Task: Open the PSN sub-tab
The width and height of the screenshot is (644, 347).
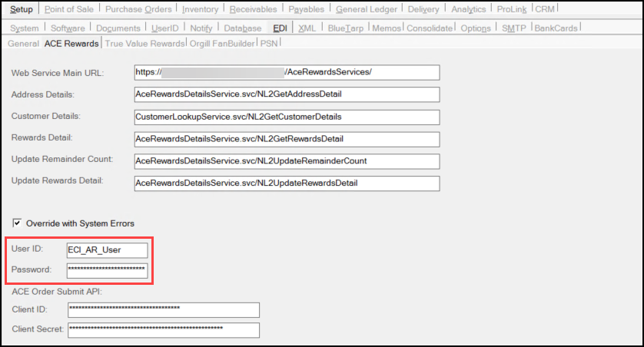Action: (x=269, y=44)
